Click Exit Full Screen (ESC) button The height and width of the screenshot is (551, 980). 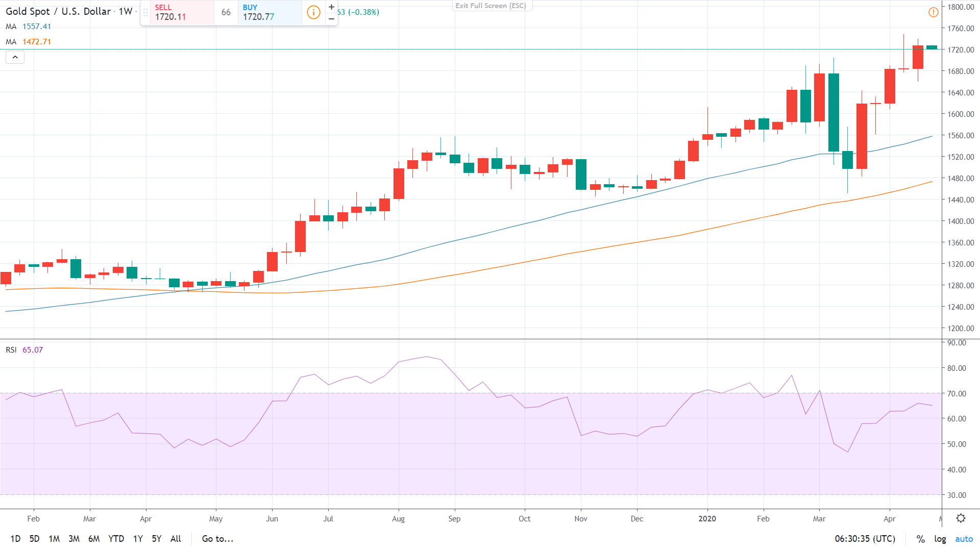(x=491, y=6)
